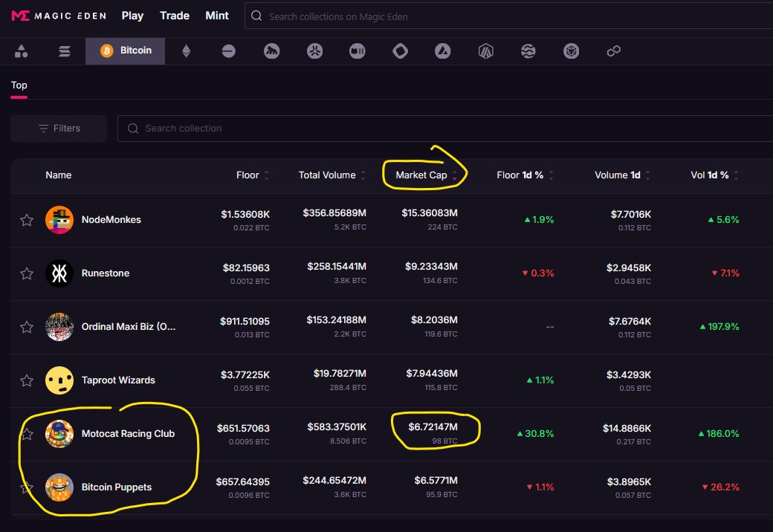Open the Filters button
The image size is (773, 532).
pos(59,128)
